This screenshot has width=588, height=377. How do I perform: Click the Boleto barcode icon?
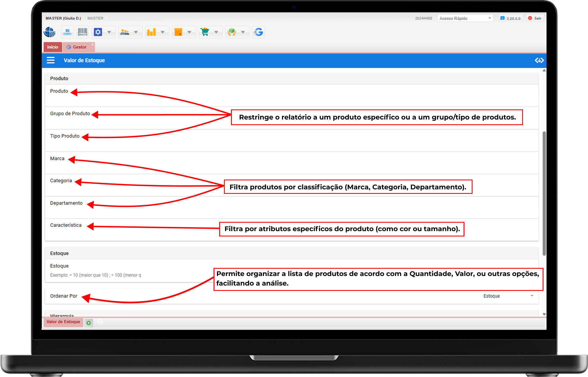pyautogui.click(x=82, y=32)
